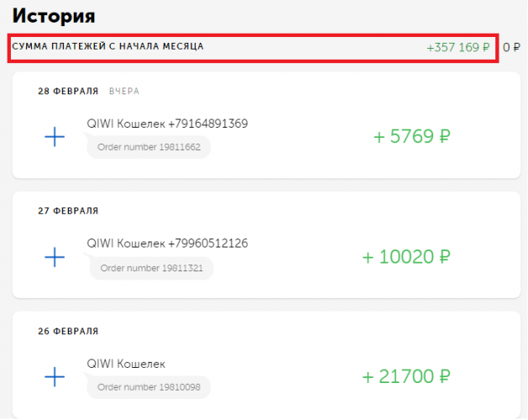This screenshot has height=420, width=528.
Task: Click plus icon for 28 February payment
Action: (x=54, y=137)
